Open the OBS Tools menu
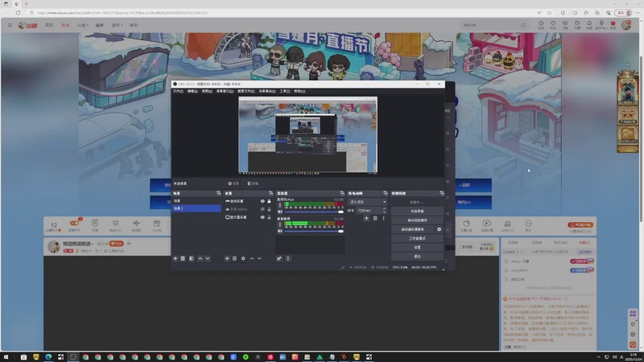Screen dimensions: 644x362 tap(285, 91)
